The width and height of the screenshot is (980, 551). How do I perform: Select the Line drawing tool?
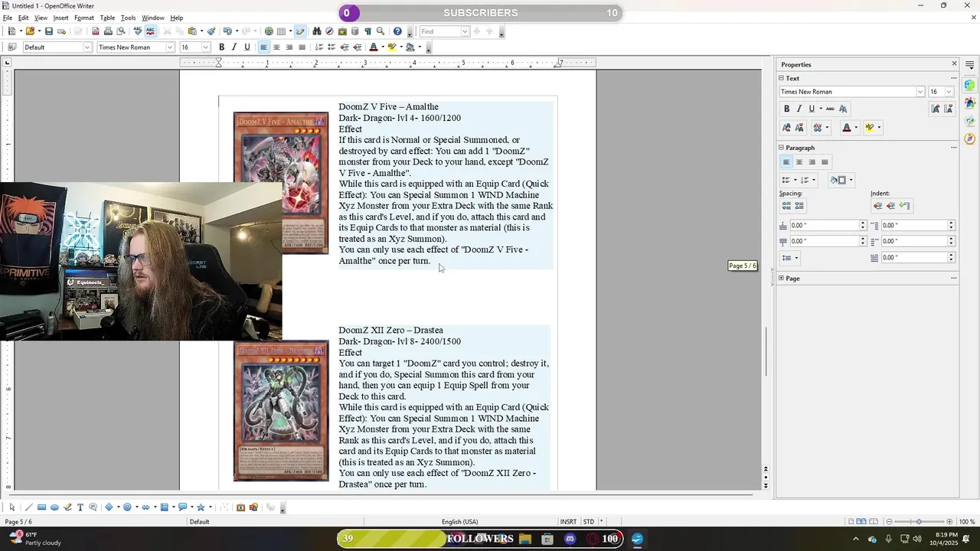click(x=28, y=507)
